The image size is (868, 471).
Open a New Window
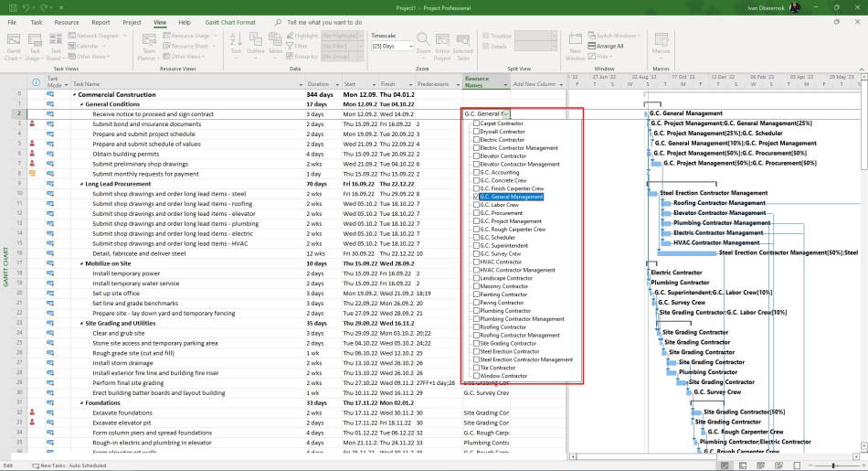[575, 47]
